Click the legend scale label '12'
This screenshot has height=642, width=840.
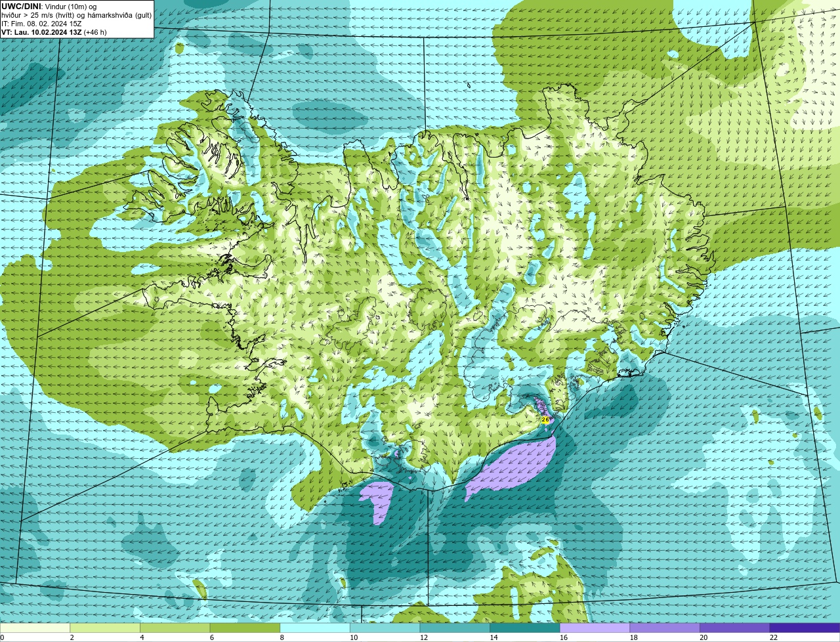click(x=424, y=637)
